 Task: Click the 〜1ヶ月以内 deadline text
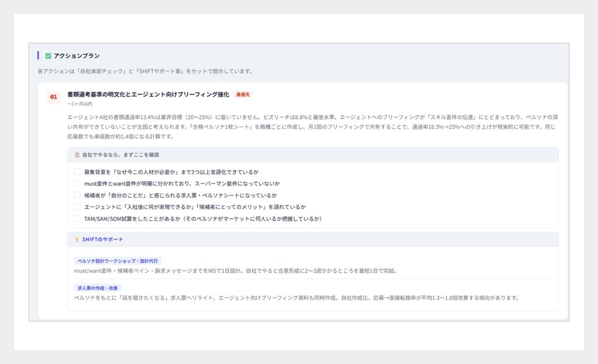click(79, 104)
